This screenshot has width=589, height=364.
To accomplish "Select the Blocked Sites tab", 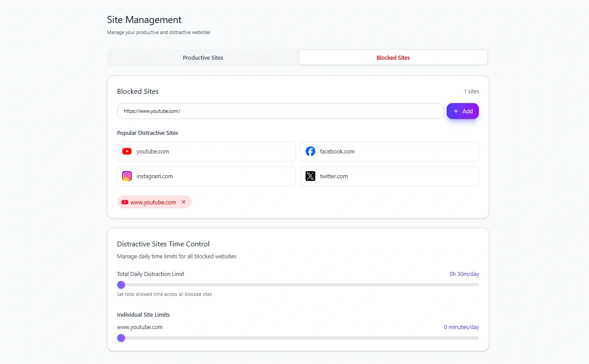I will [x=393, y=57].
